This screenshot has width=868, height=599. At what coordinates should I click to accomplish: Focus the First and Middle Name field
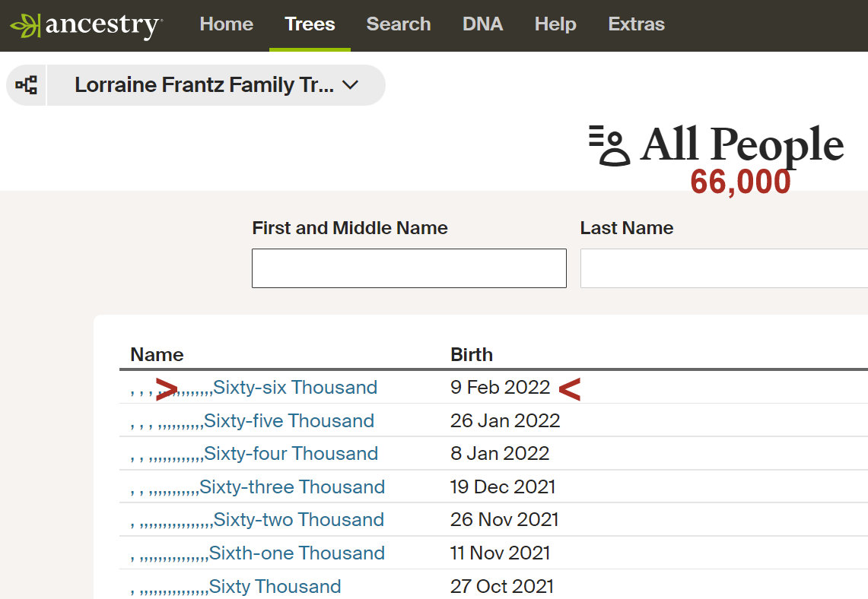(409, 268)
